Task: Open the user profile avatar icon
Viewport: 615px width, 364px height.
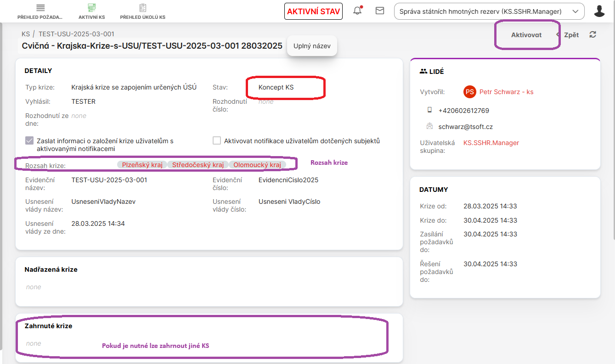Action: tap(599, 11)
